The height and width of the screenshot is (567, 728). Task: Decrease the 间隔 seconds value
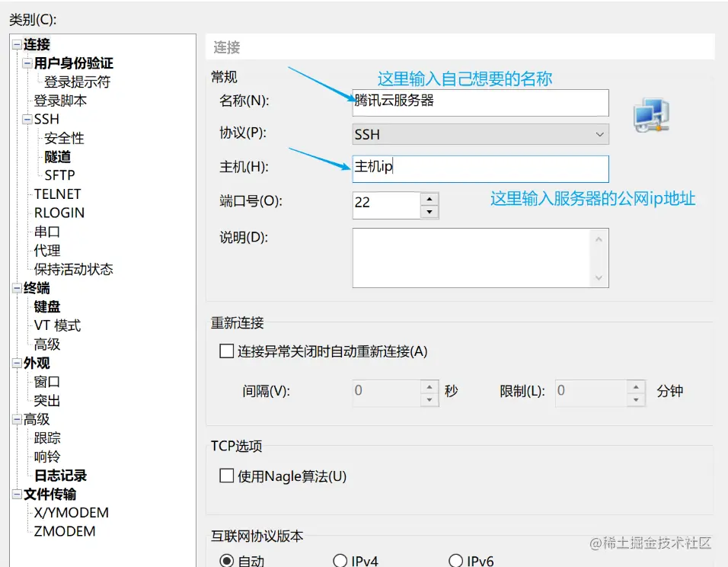[x=429, y=399]
